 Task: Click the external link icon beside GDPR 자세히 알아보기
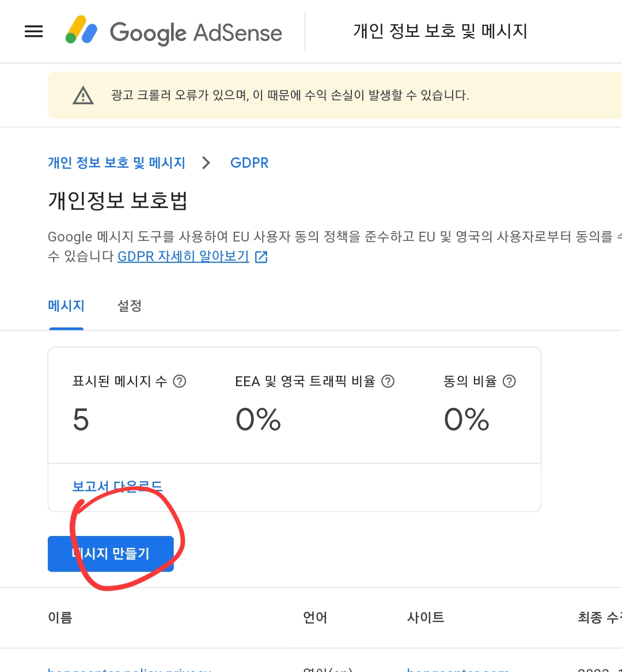[x=261, y=256]
